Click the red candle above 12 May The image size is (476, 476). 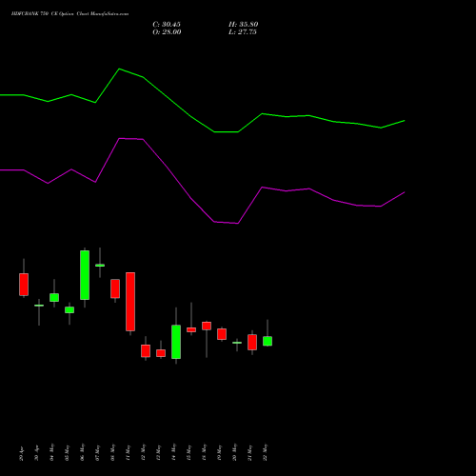coord(146,351)
